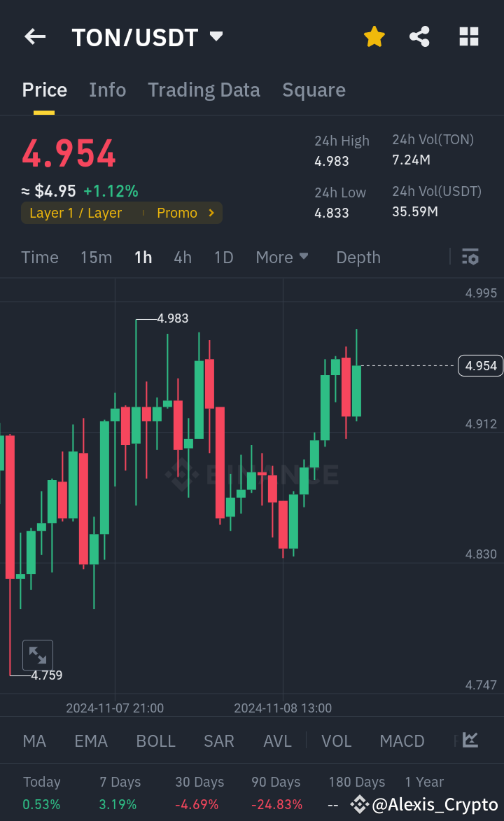
Task: Open the Trading Data tab
Action: click(204, 90)
